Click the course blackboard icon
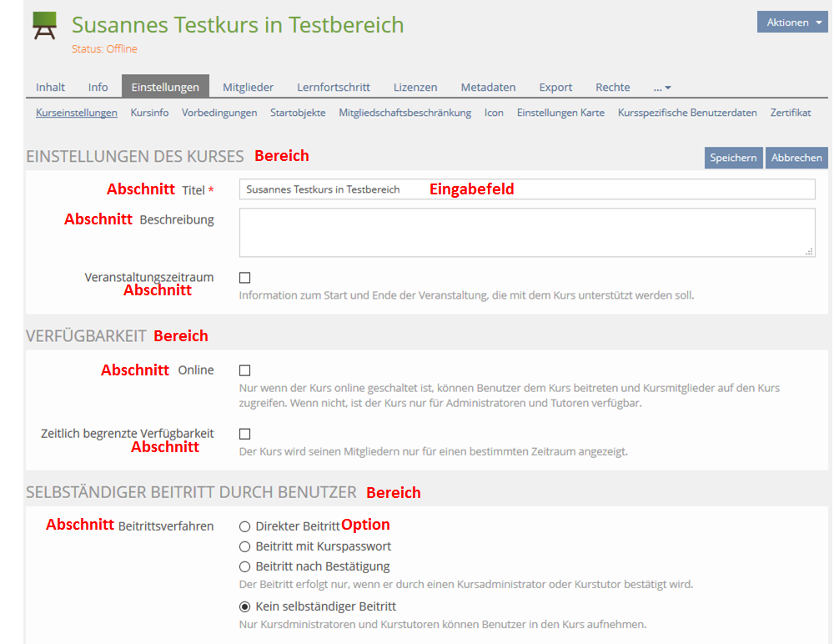This screenshot has height=644, width=834. pos(45,27)
